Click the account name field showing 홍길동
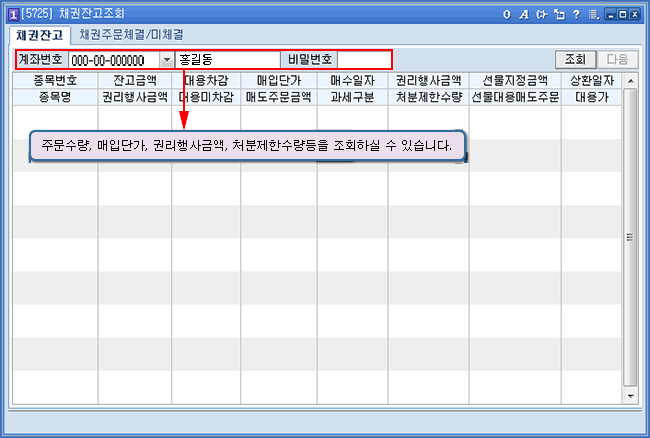This screenshot has height=438, width=650. pos(227,60)
